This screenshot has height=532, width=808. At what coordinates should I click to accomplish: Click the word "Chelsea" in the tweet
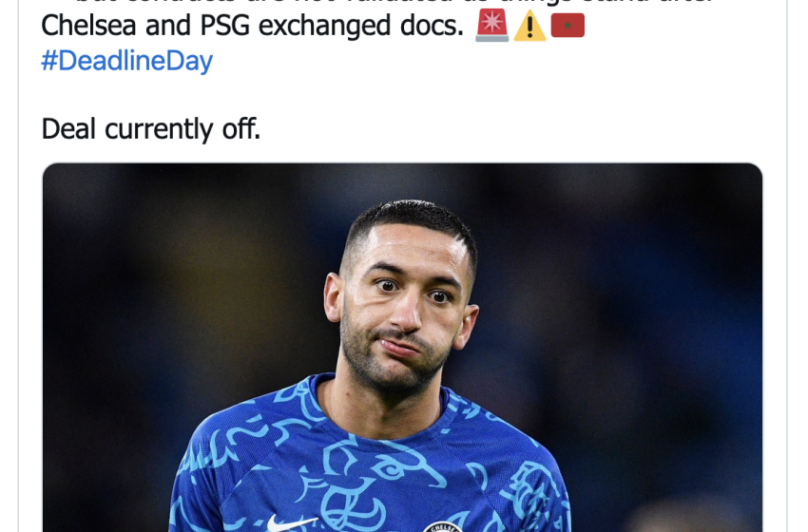[x=88, y=26]
